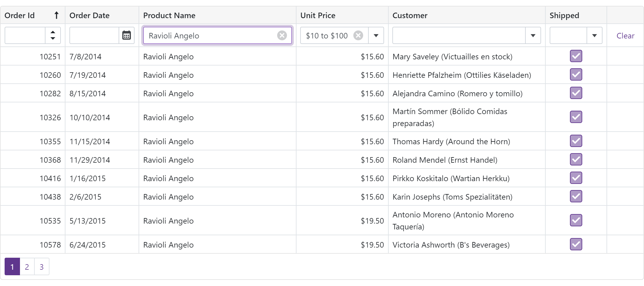Click the Clear filters link

625,36
